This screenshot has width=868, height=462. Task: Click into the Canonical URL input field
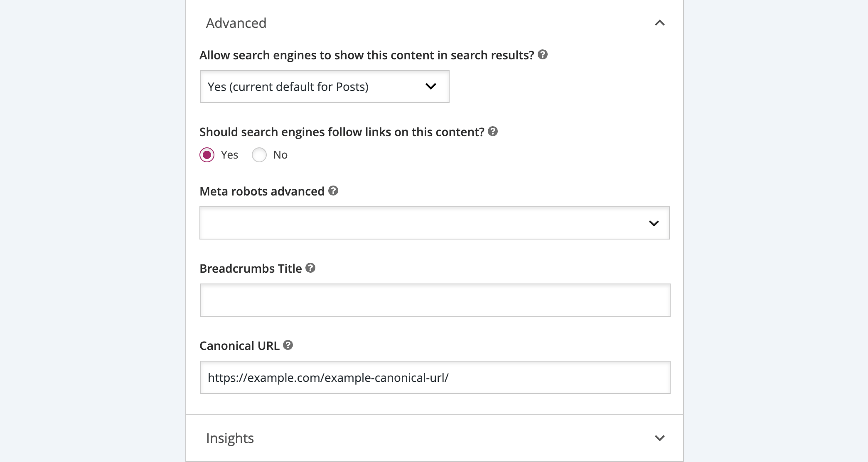(435, 377)
